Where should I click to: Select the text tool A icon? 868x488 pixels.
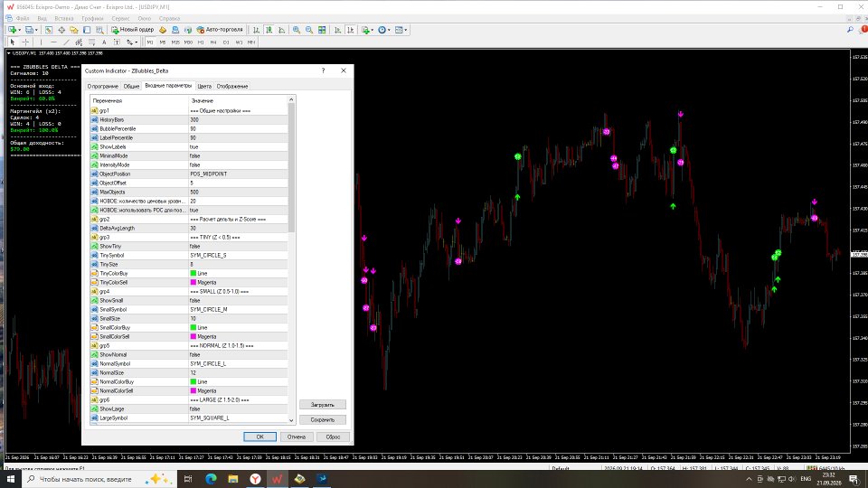pyautogui.click(x=104, y=42)
